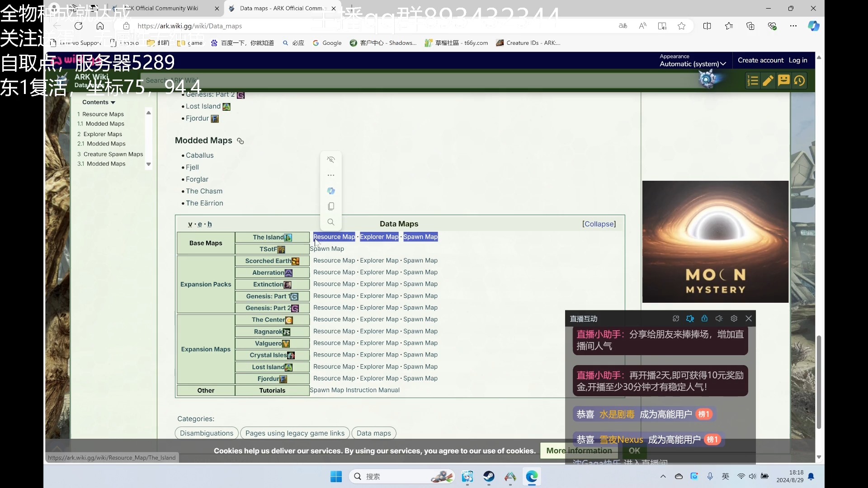Click the Log in link
The width and height of the screenshot is (868, 488).
pos(798,60)
